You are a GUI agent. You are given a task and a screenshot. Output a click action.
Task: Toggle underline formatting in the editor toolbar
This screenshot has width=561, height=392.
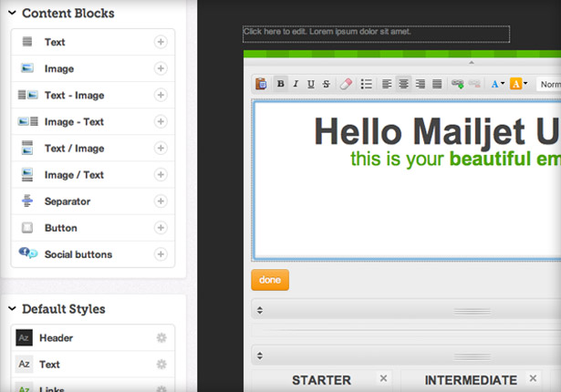click(x=311, y=84)
